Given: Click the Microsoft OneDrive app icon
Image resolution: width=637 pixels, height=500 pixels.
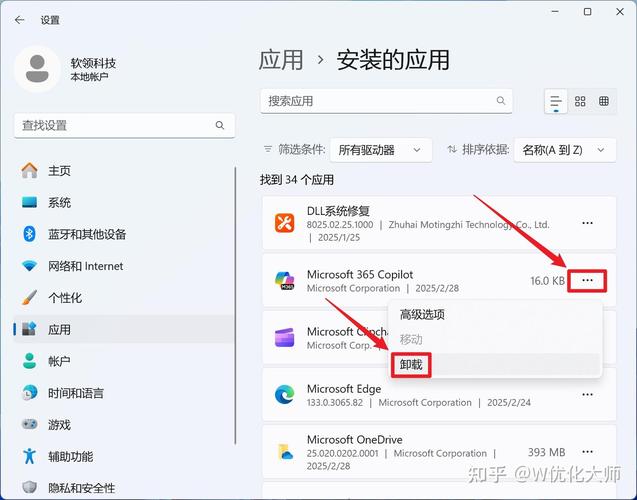Looking at the screenshot, I should [x=285, y=452].
